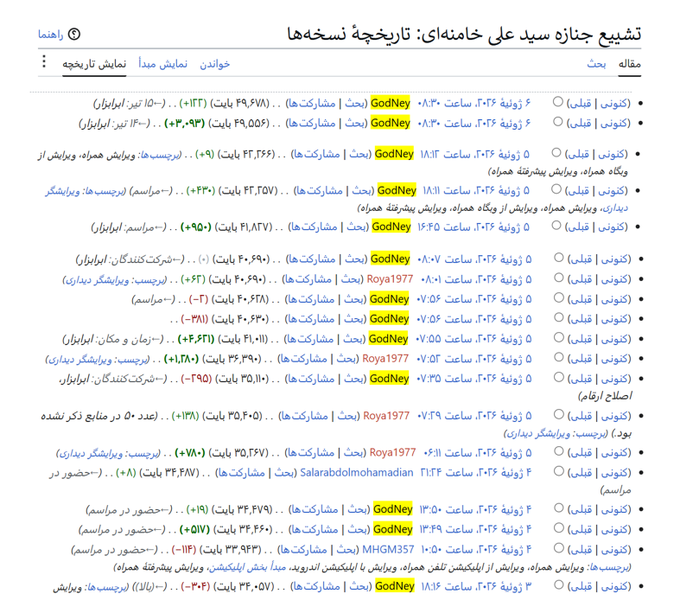Switch to the مقاله (article) tab
Image resolution: width=680 pixels, height=613 pixels.
(629, 64)
